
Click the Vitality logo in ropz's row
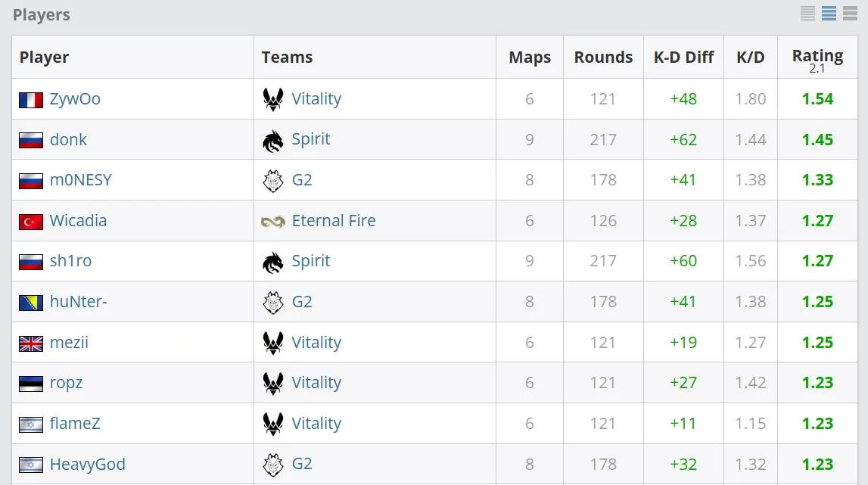[x=273, y=383]
